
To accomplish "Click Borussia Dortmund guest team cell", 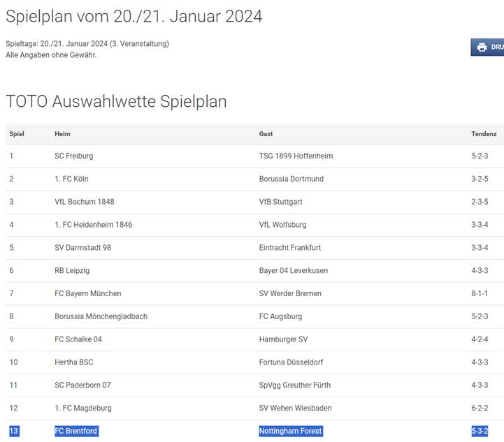I will click(291, 179).
